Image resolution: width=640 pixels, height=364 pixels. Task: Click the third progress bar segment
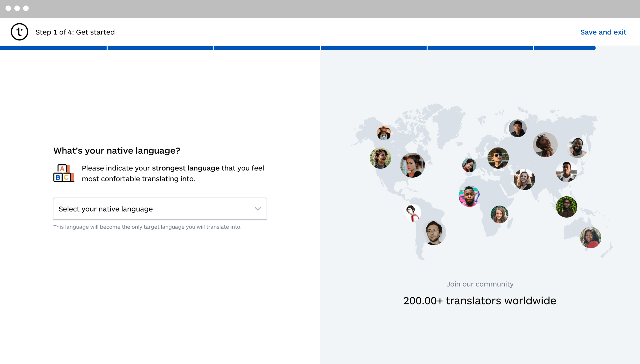(x=267, y=48)
